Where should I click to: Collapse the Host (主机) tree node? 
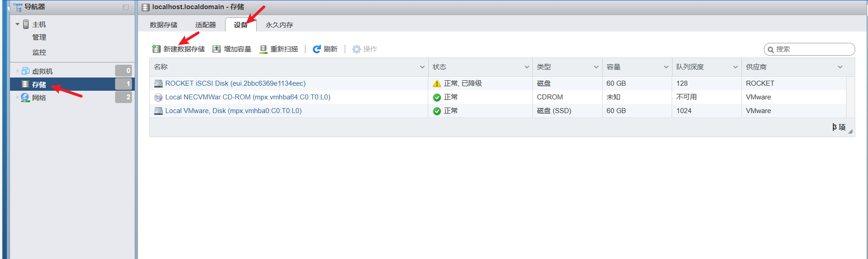click(17, 24)
